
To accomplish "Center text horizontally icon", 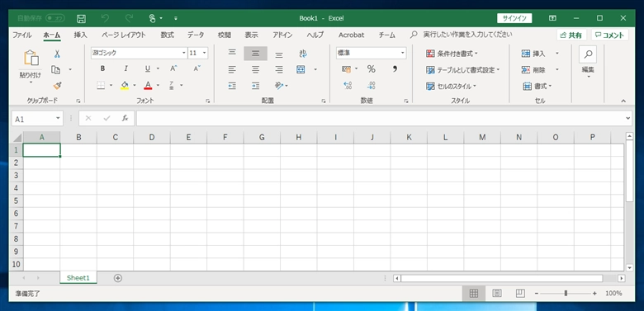I will (255, 69).
